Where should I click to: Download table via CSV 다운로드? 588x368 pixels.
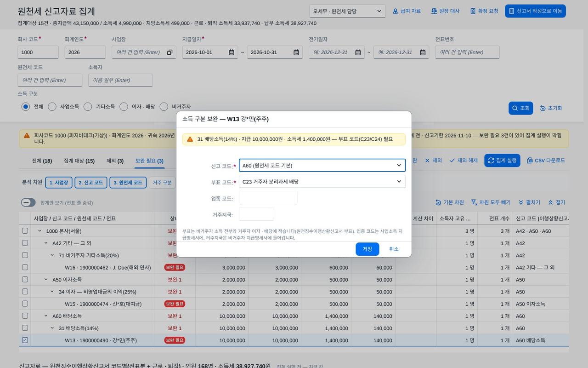[546, 161]
